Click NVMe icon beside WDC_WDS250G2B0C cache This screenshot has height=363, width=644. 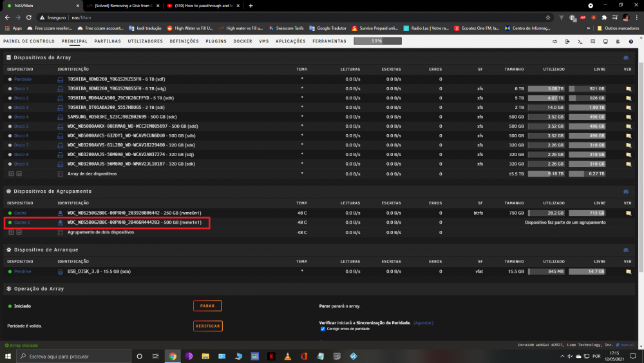pos(61,213)
